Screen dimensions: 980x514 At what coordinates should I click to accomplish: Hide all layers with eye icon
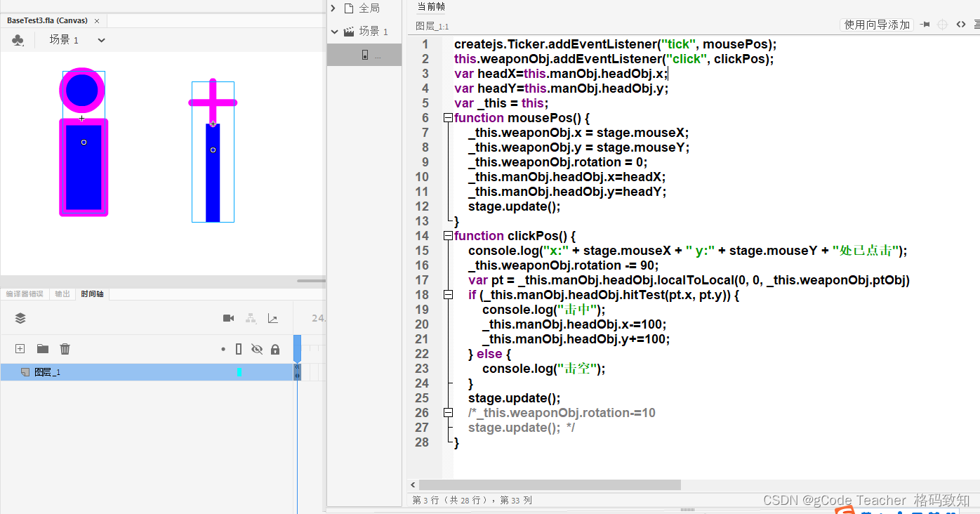coord(257,349)
